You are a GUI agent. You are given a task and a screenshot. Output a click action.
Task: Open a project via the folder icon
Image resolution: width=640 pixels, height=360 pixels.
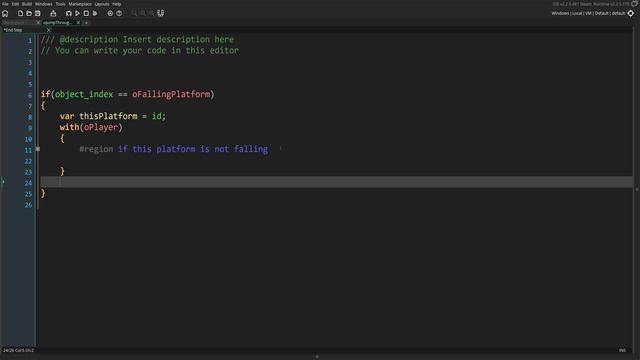tap(29, 13)
